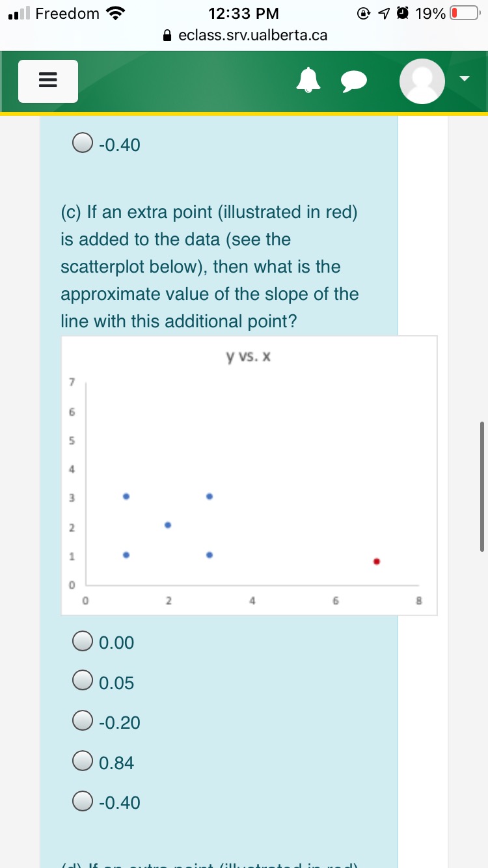Screen dimensions: 488x868
Task: Select the 0.84 answer option
Action: tap(82, 761)
